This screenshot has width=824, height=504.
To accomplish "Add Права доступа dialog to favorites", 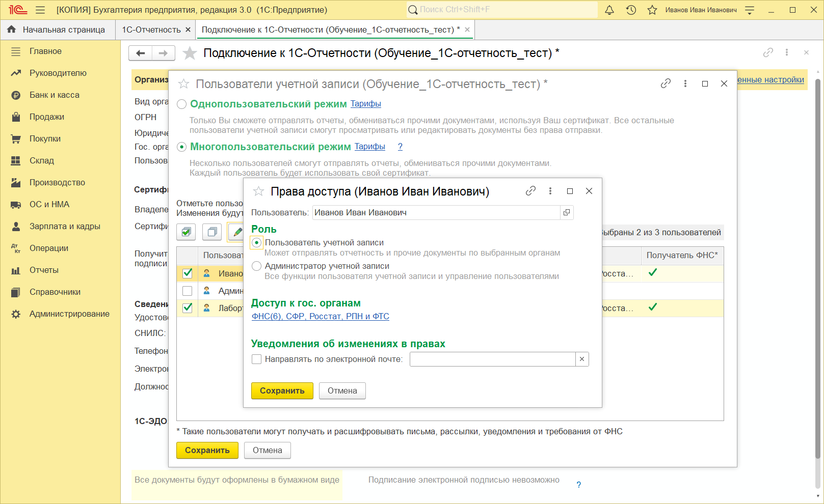I will [x=258, y=191].
